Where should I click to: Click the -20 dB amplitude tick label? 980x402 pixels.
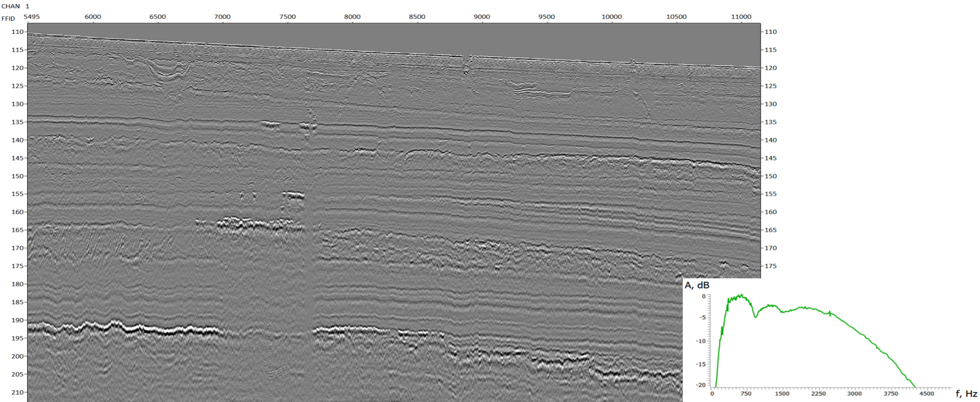pos(701,385)
